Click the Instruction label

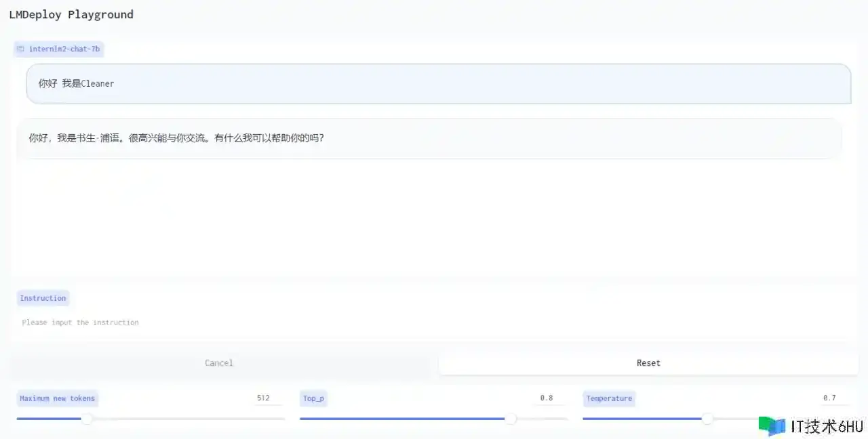(43, 298)
